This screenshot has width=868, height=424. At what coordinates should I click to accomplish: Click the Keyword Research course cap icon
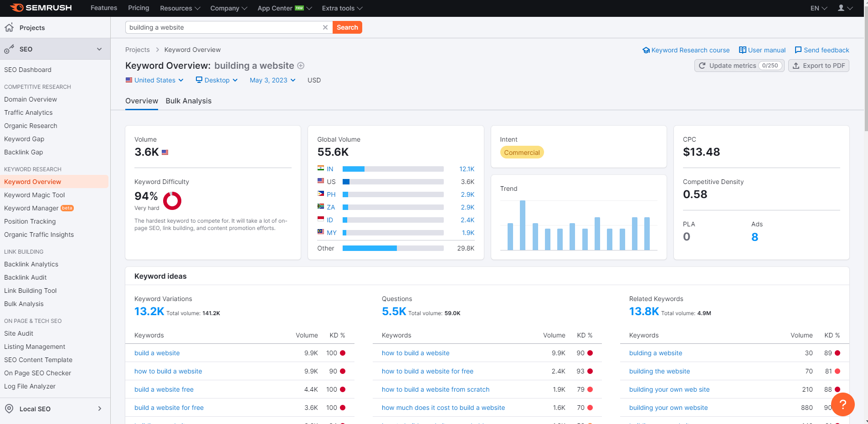pyautogui.click(x=646, y=50)
